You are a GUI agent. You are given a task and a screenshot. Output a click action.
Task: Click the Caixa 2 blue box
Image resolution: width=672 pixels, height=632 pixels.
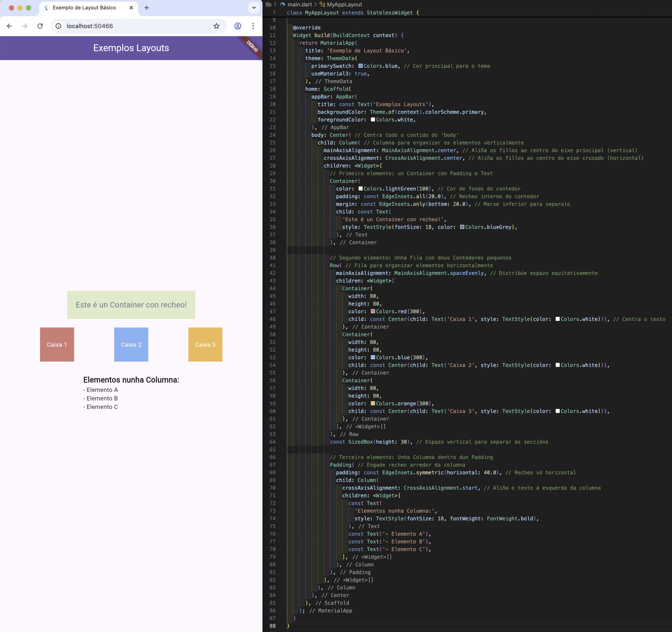tap(131, 344)
